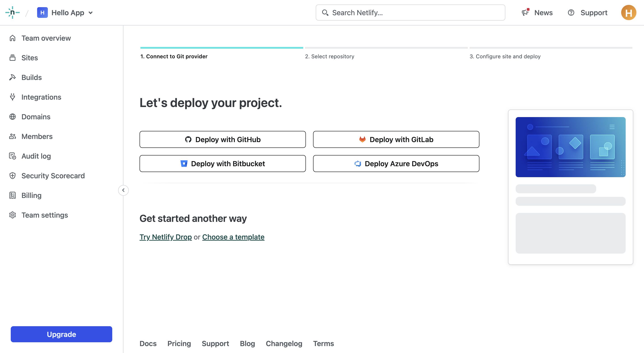Screen dimensions: 644x353
Task: Click the Builds hammer icon
Action: tap(13, 77)
